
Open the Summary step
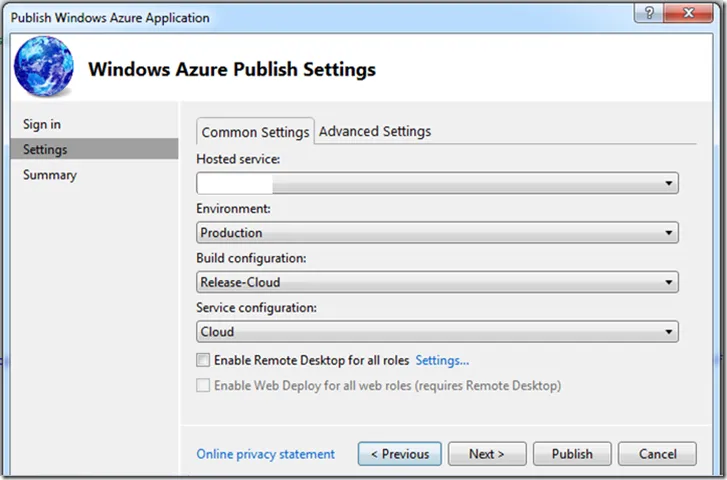click(50, 175)
